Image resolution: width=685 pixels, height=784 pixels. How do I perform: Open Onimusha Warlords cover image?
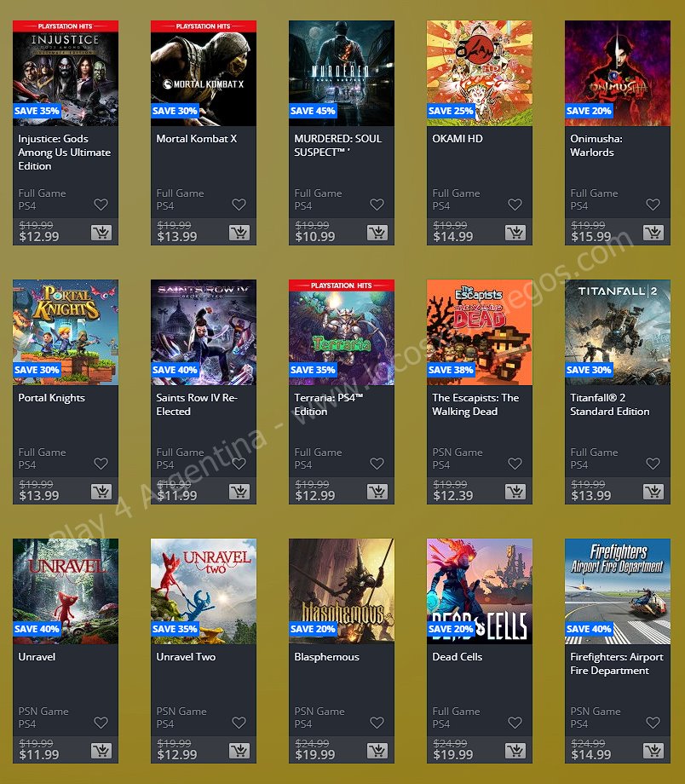(x=618, y=73)
